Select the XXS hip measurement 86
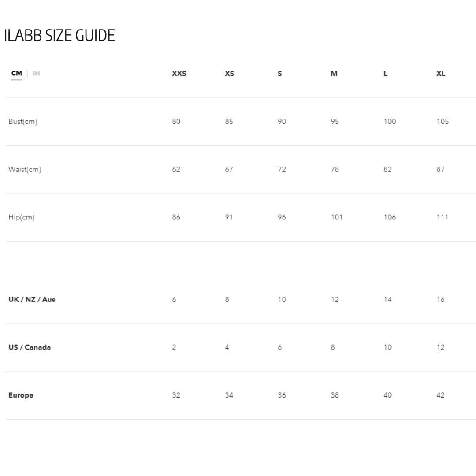This screenshot has height=476, width=476. pos(176,217)
